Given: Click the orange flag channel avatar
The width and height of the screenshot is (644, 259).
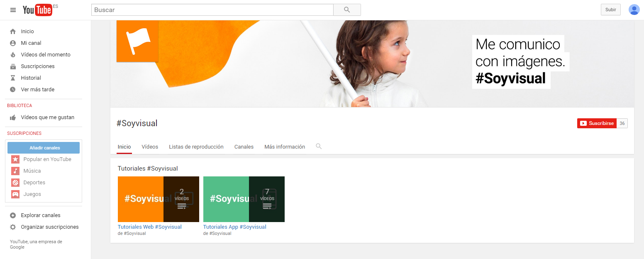Looking at the screenshot, I should [137, 41].
